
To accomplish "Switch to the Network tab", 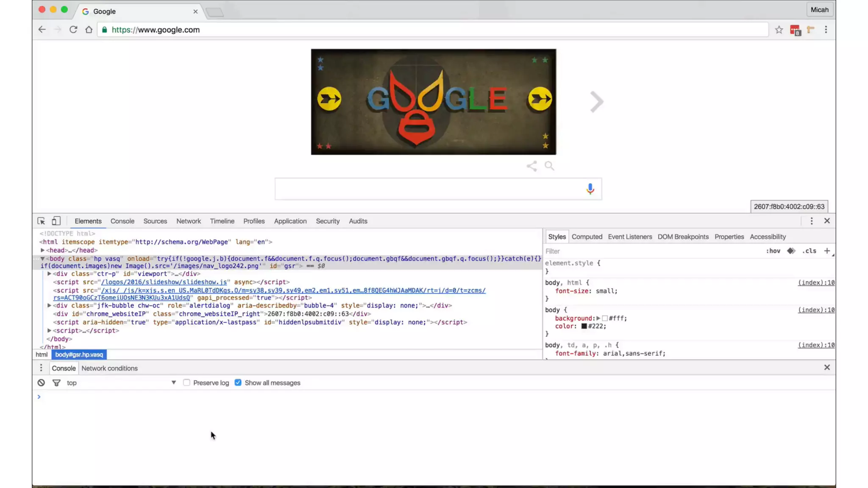I will click(x=188, y=221).
